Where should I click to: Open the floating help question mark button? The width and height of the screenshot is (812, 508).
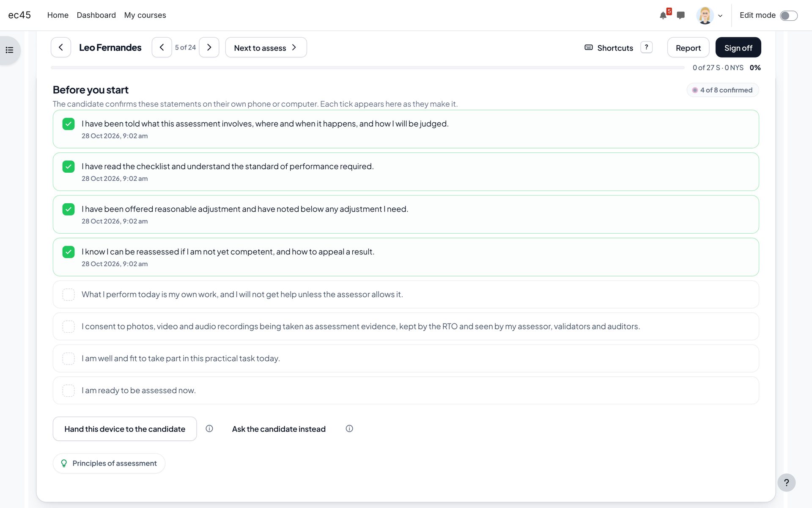(x=786, y=483)
